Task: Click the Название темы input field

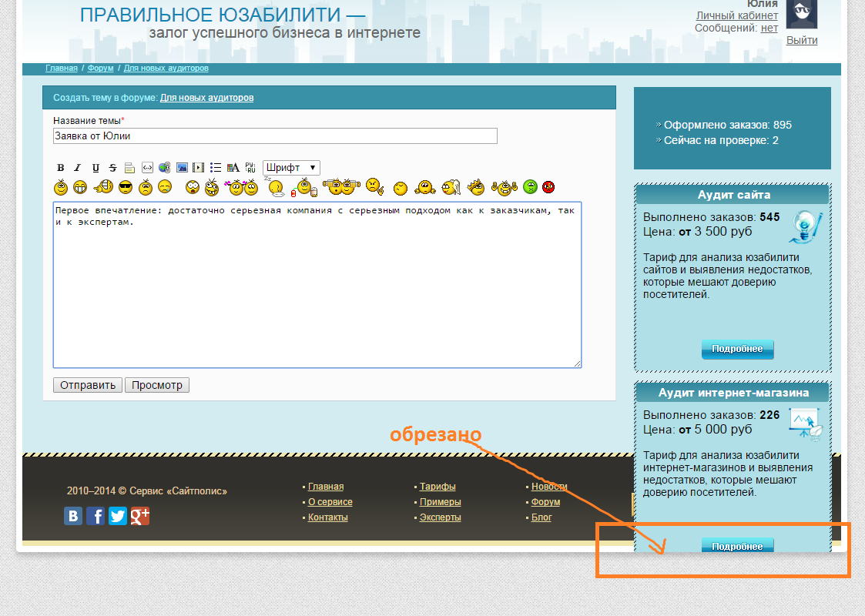Action: tap(275, 136)
